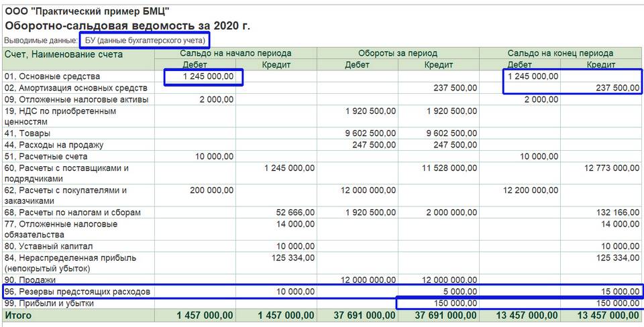Select '96, Резервы предстоящих расходов'
Image resolution: width=644 pixels, height=327 pixels.
coord(77,291)
